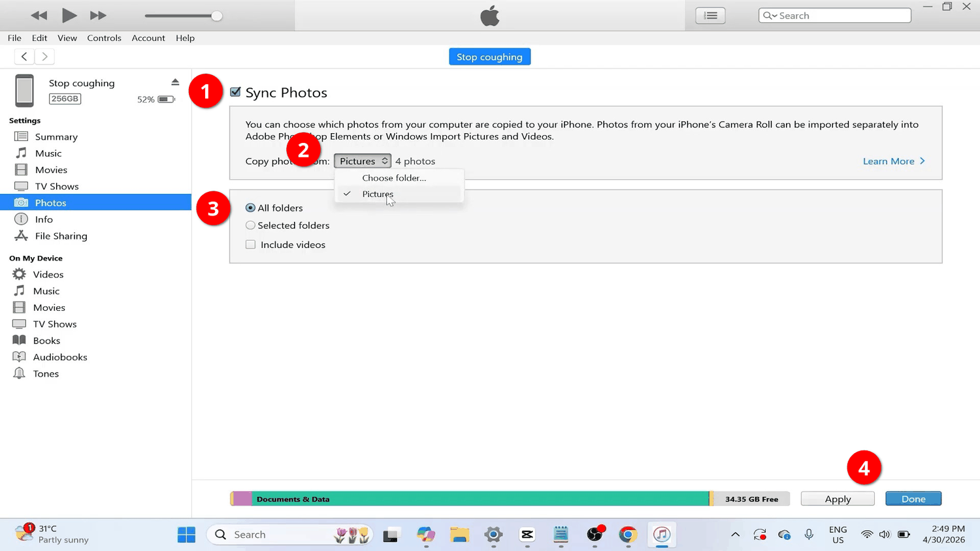The height and width of the screenshot is (551, 980).
Task: Open the Help menu
Action: 185,38
